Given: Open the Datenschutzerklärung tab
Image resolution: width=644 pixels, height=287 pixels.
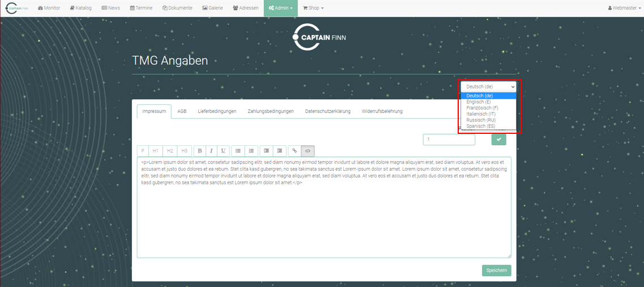Looking at the screenshot, I should [327, 111].
